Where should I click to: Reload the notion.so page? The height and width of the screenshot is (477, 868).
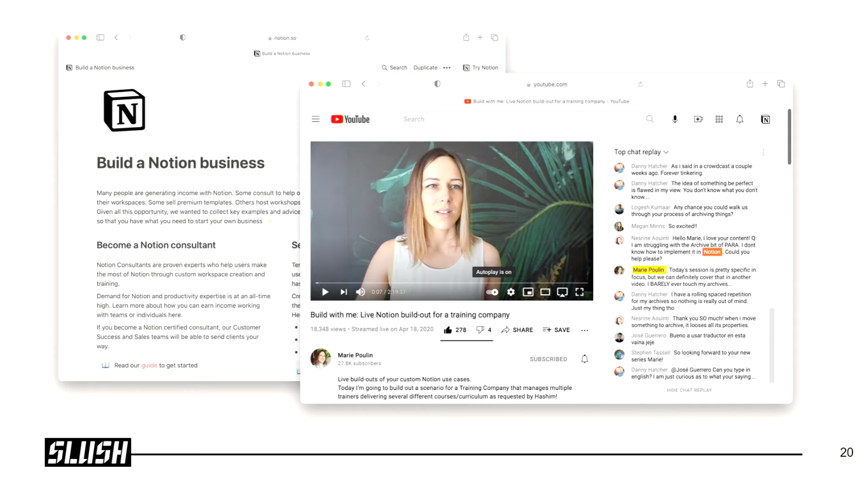[367, 38]
